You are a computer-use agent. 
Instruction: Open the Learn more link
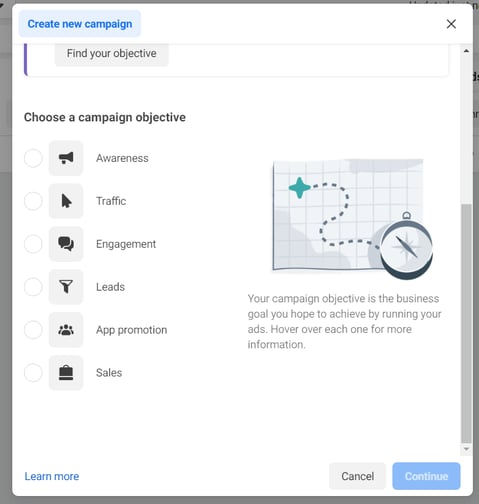(x=52, y=476)
